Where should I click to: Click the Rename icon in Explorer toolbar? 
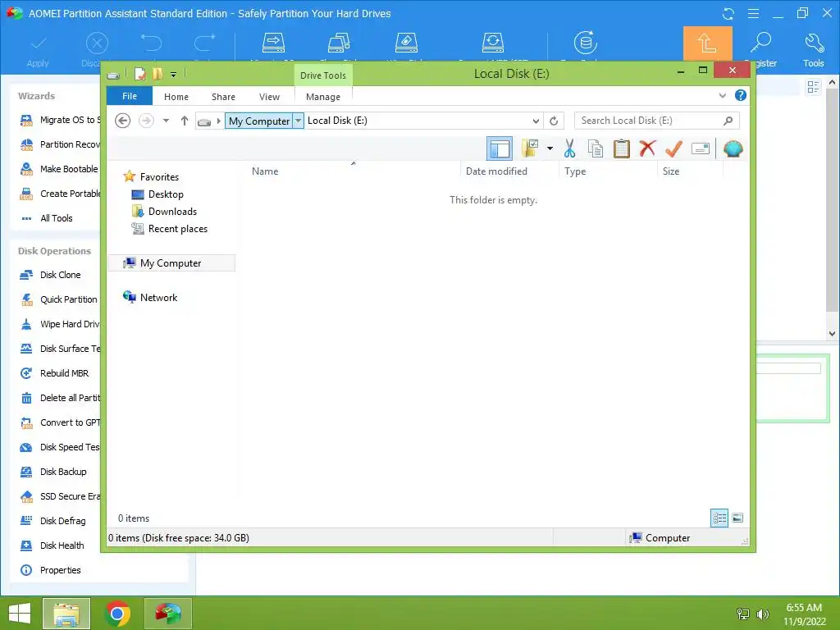click(x=701, y=148)
